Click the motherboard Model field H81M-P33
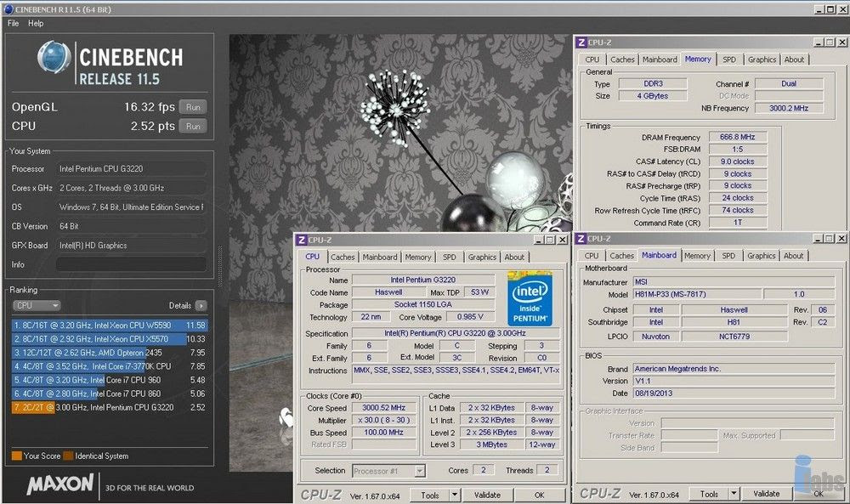The width and height of the screenshot is (850, 504). (698, 294)
